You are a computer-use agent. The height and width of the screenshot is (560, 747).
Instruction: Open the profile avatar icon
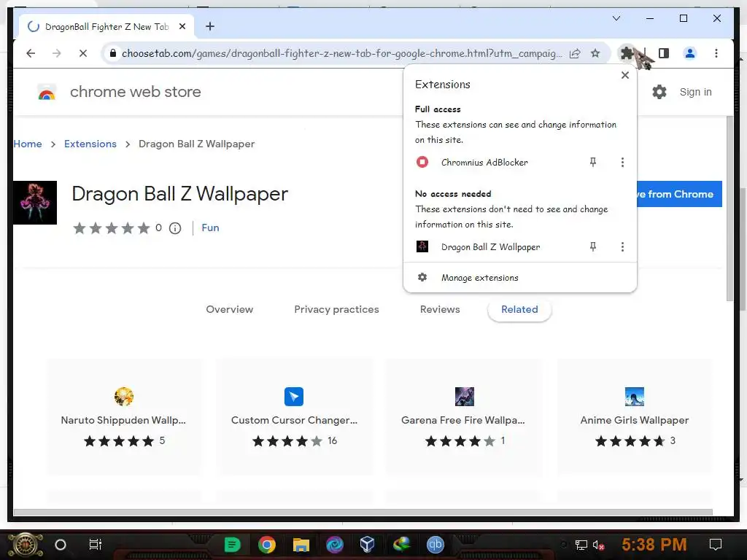click(x=690, y=52)
